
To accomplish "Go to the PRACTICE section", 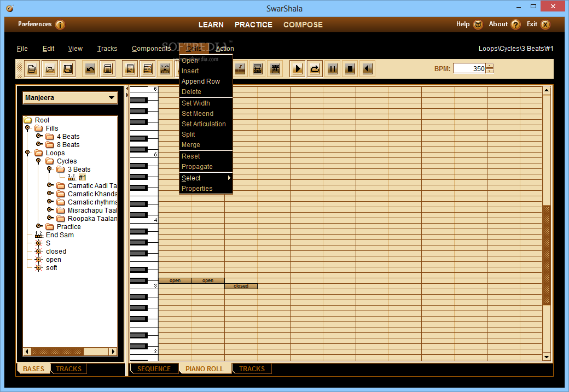I will click(253, 25).
